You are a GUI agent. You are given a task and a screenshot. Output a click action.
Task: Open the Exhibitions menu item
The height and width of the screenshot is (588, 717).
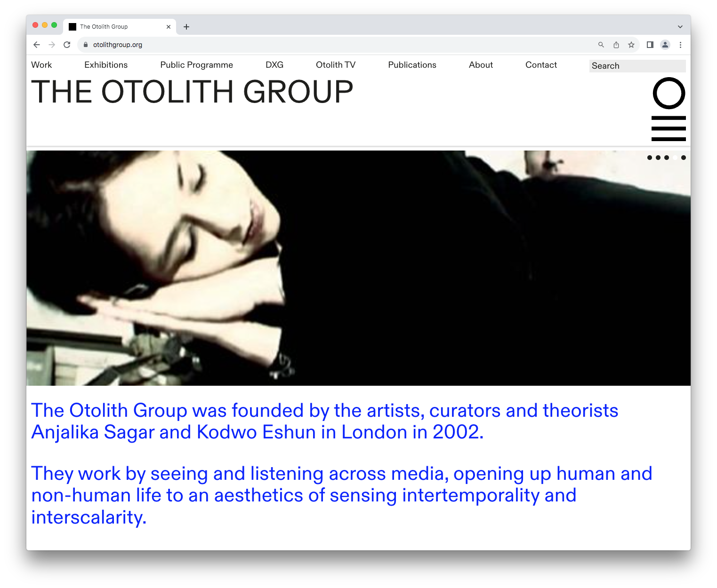(x=106, y=65)
